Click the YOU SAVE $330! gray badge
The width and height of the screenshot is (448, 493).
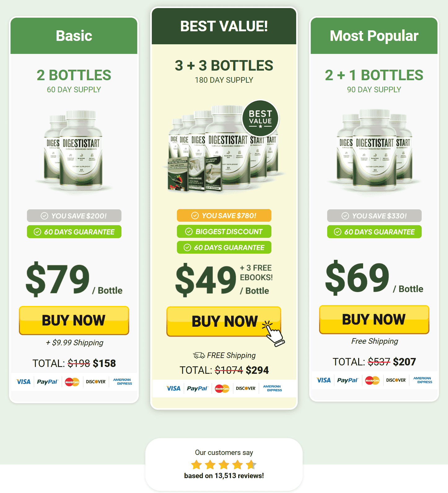(x=374, y=216)
